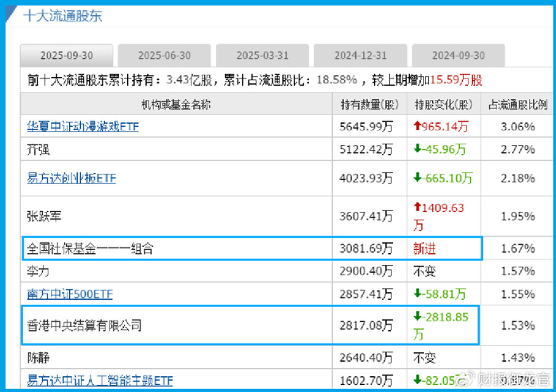Click the 持股变化(股) column header
556x392 pixels.
tap(443, 105)
